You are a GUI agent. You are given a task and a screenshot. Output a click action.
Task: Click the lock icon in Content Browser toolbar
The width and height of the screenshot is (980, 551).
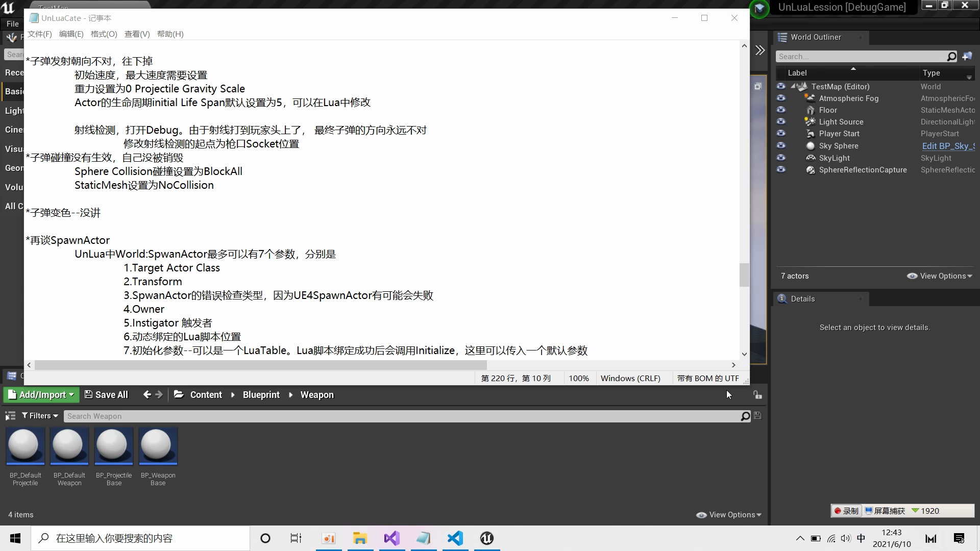tap(758, 394)
